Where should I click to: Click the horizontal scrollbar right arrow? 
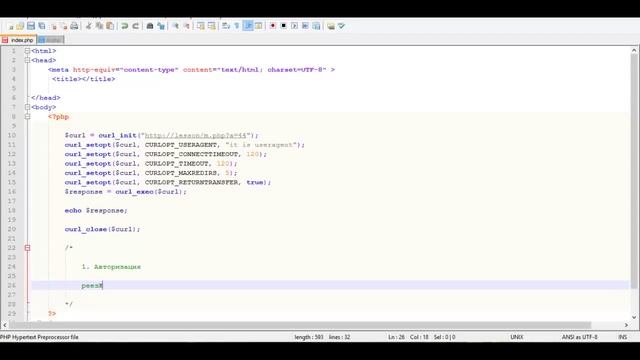tap(626, 325)
